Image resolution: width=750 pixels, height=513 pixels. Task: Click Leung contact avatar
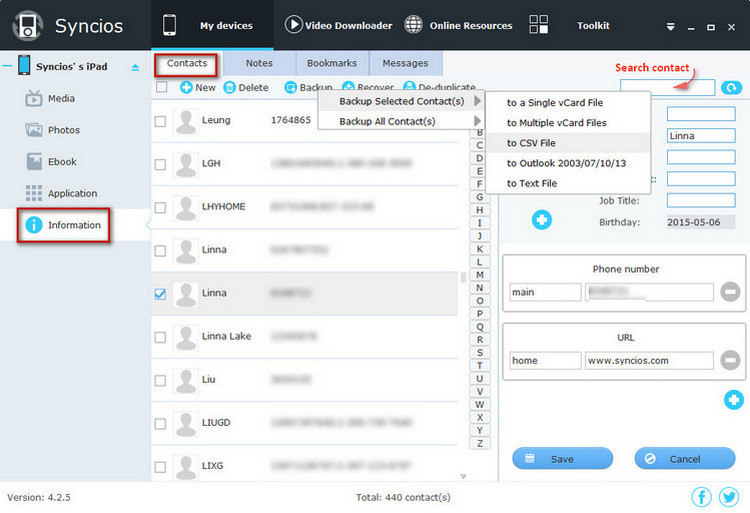point(186,121)
